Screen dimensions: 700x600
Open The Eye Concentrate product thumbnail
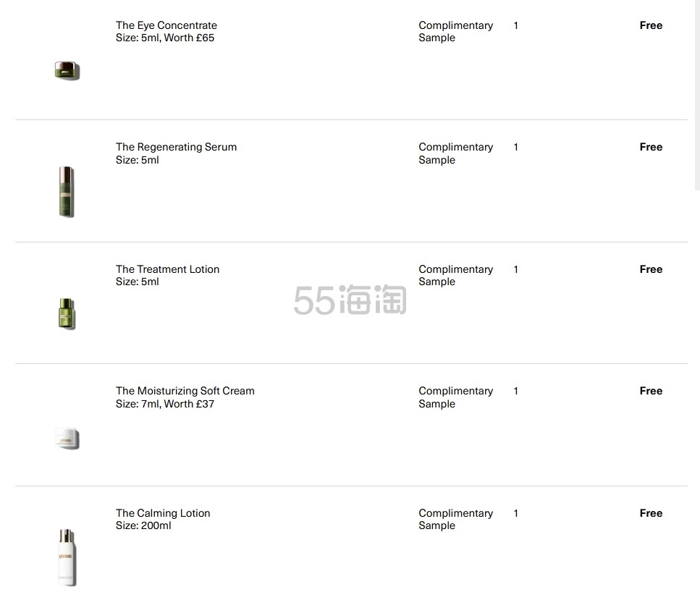[67, 70]
